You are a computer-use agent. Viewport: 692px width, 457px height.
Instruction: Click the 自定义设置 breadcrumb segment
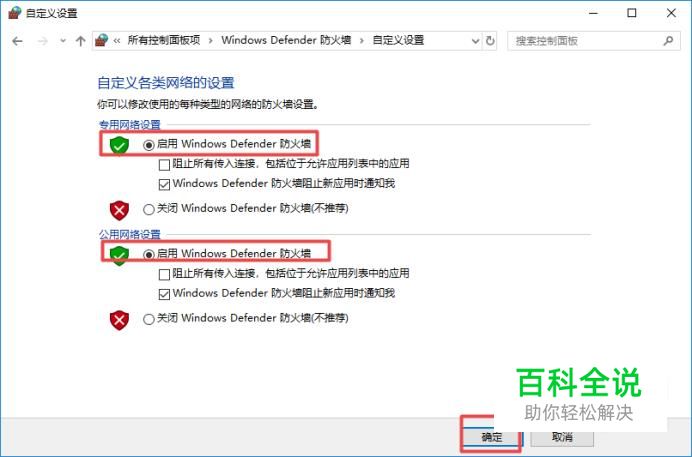coord(398,40)
